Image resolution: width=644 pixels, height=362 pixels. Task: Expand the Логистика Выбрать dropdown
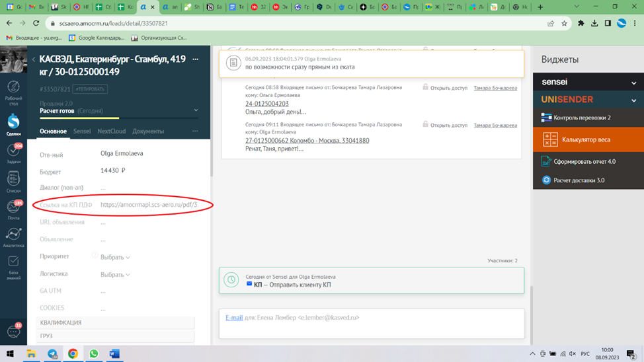point(115,274)
